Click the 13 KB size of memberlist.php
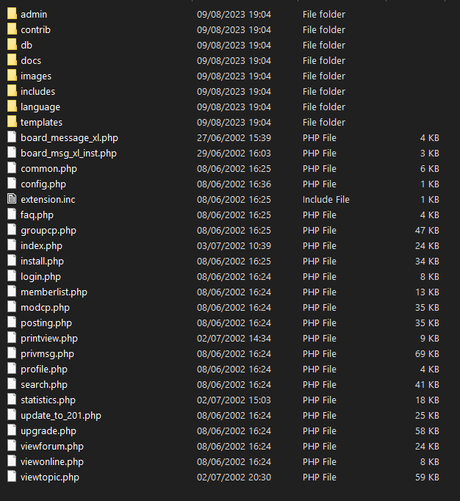This screenshot has width=460, height=501. click(x=427, y=292)
